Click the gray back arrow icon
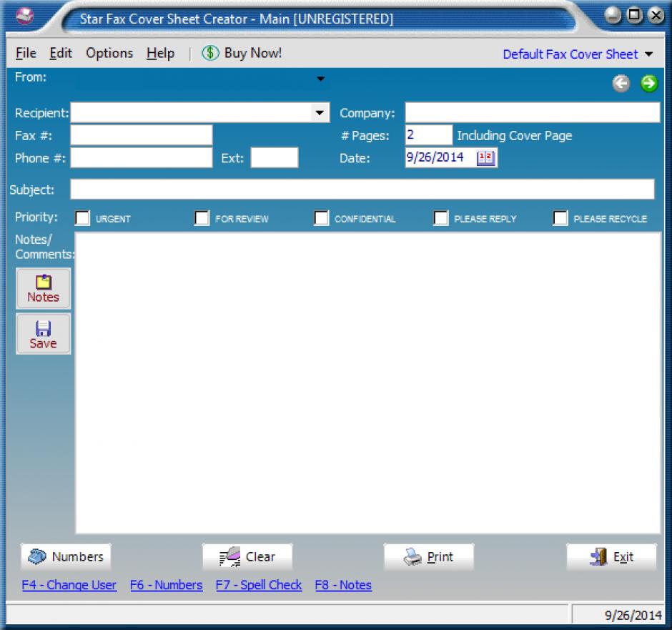The height and width of the screenshot is (630, 672). pyautogui.click(x=621, y=83)
